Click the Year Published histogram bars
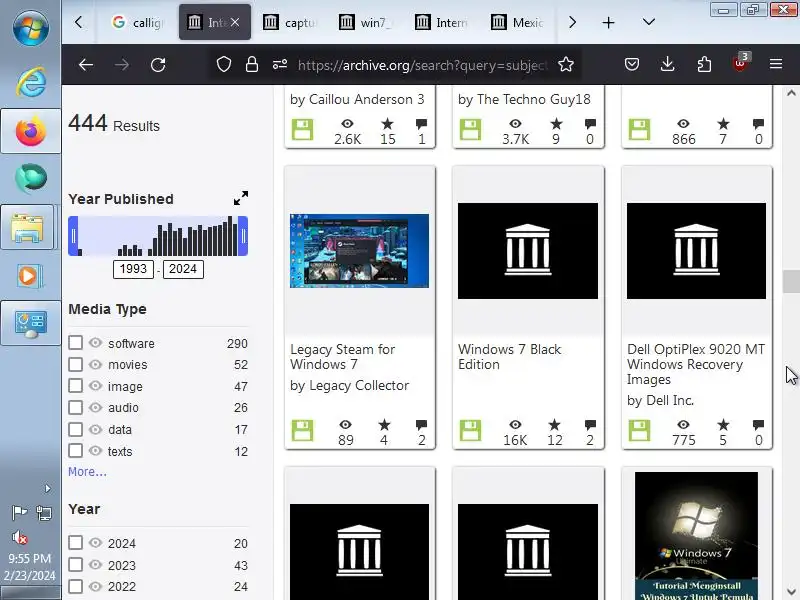 pos(158,236)
